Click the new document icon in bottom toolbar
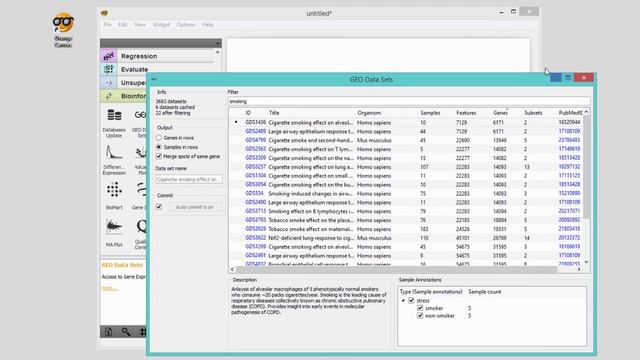 tap(109, 332)
